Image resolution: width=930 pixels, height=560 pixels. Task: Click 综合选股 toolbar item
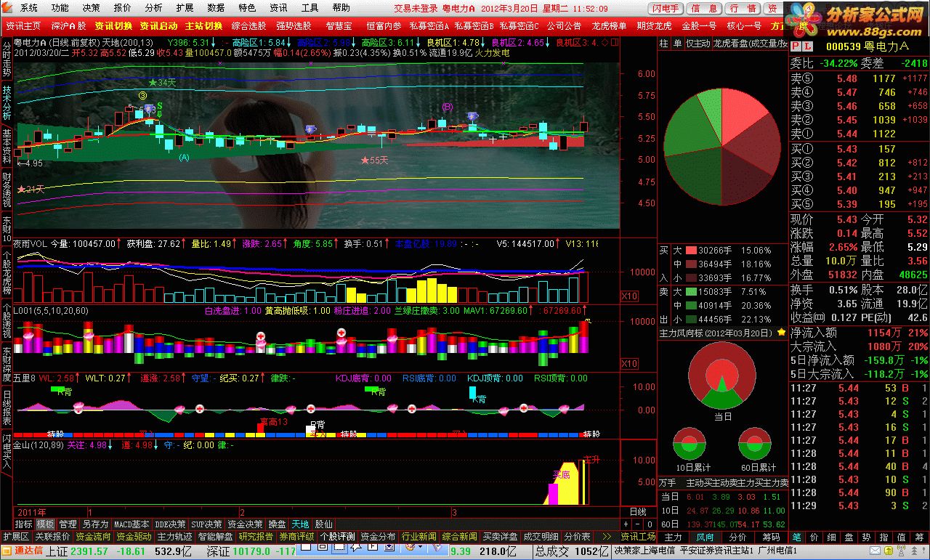pyautogui.click(x=249, y=25)
